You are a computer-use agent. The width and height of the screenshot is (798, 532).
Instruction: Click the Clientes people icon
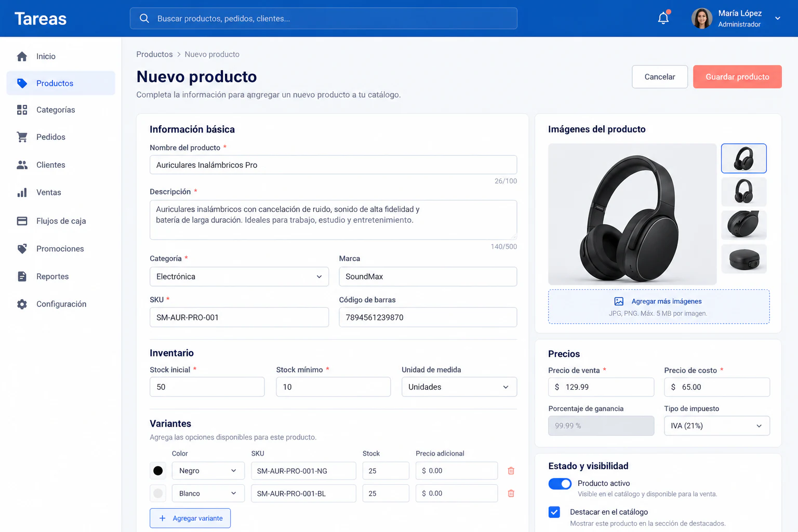click(x=22, y=165)
